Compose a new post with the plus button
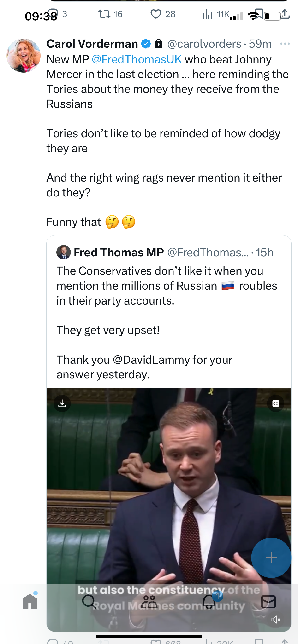The width and height of the screenshot is (298, 644). [271, 558]
